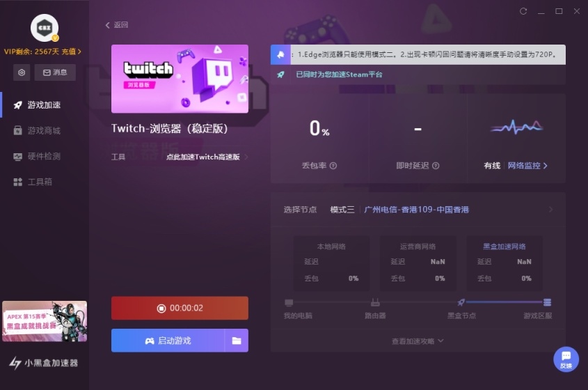This screenshot has width=588, height=390.
Task: Click the refresh icon in title bar
Action: point(523,11)
